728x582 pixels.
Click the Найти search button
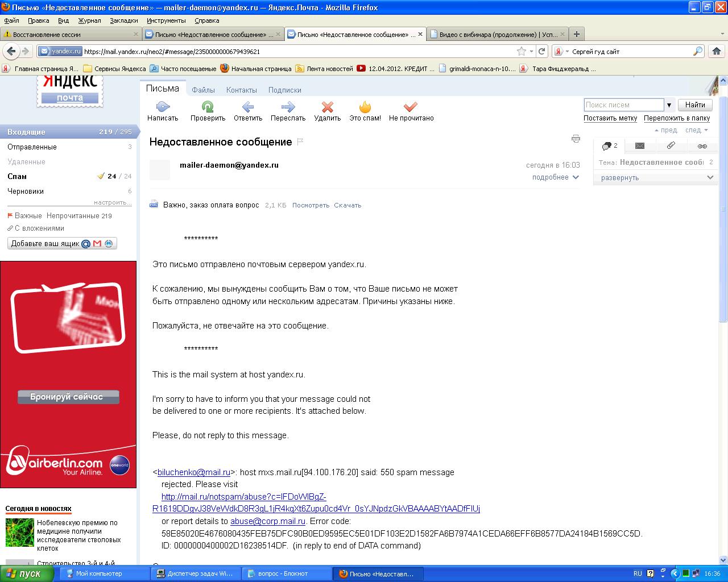pos(695,105)
